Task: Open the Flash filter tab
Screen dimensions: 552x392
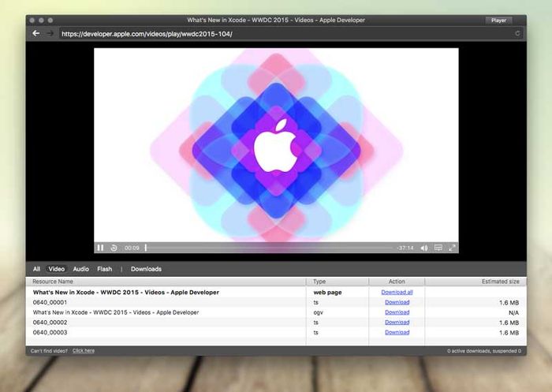Action: pyautogui.click(x=105, y=269)
